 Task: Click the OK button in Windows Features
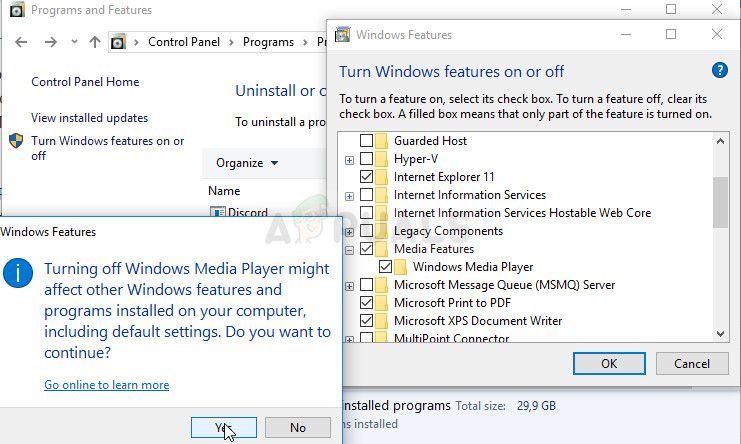(x=609, y=363)
